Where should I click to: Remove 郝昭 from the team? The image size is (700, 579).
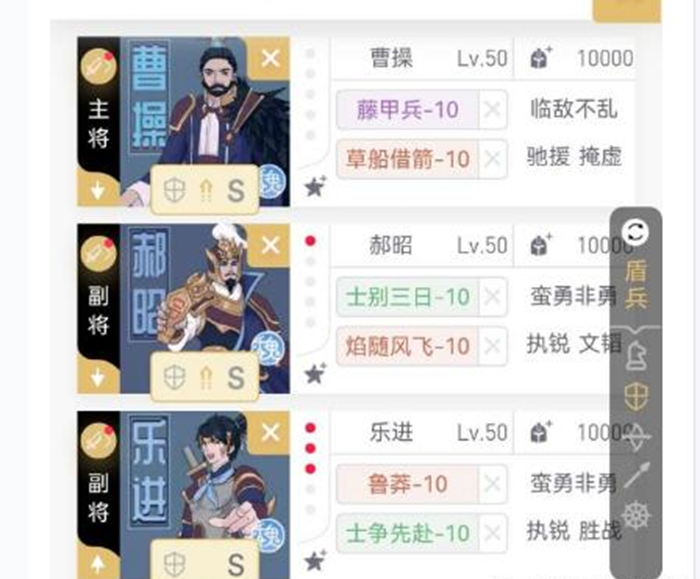coord(271,246)
